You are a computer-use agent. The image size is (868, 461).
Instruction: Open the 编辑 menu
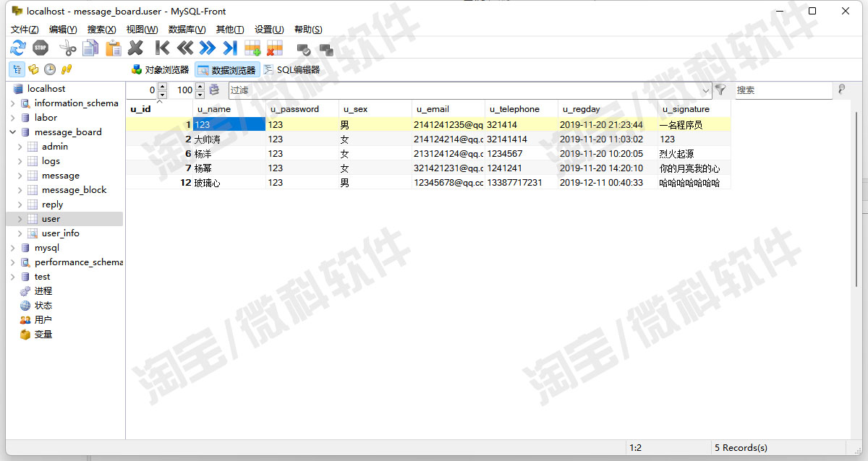point(63,30)
